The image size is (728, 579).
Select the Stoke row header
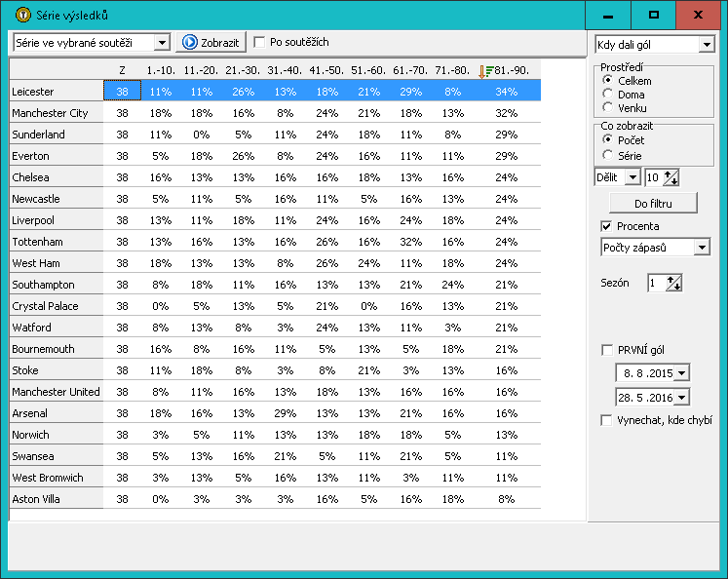[x=57, y=370]
